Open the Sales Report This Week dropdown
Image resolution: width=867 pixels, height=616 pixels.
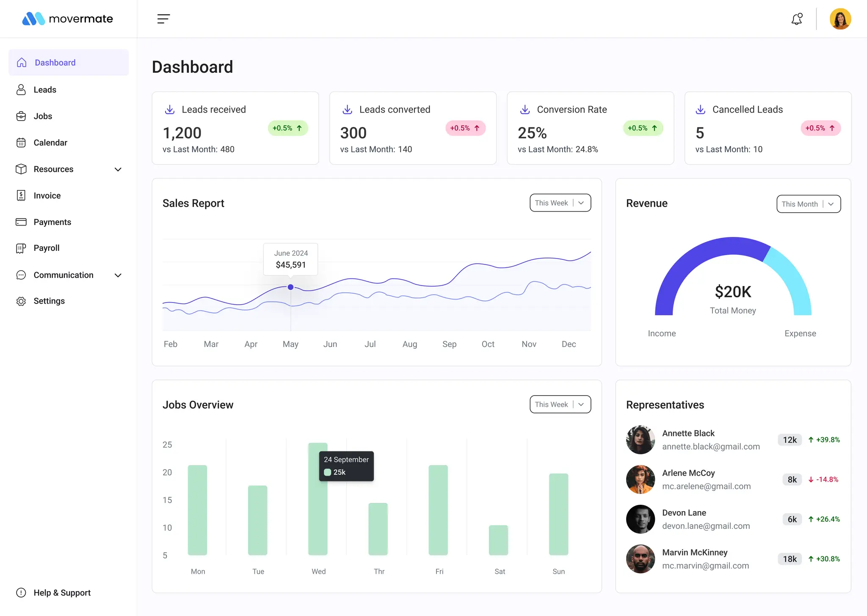coord(560,203)
